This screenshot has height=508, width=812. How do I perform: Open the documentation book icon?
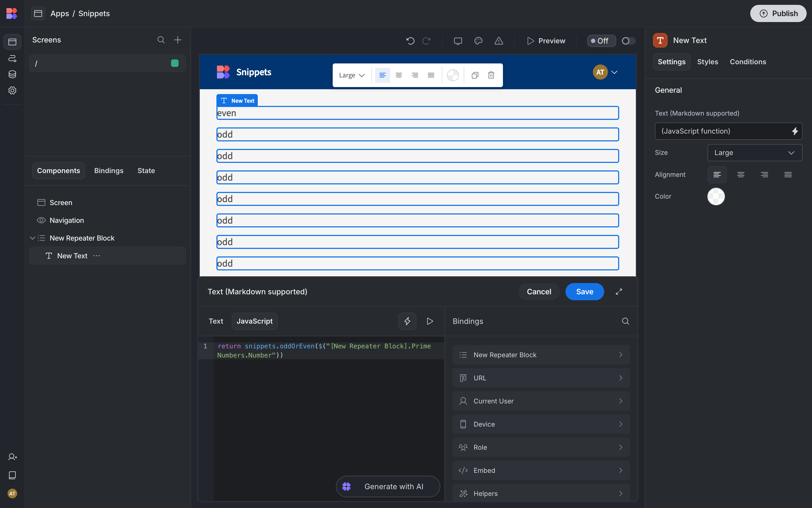(x=12, y=475)
